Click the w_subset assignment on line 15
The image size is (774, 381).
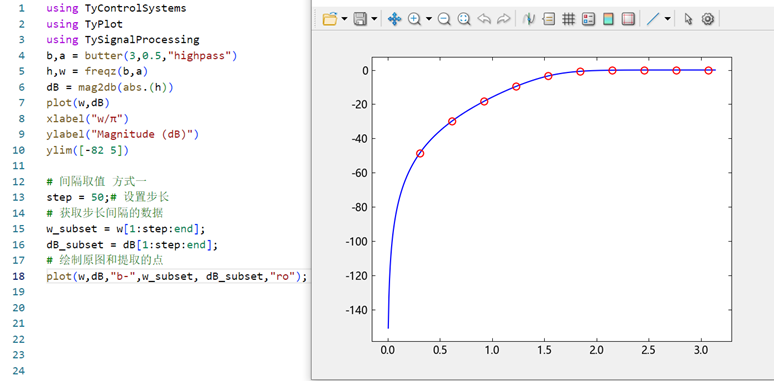125,229
